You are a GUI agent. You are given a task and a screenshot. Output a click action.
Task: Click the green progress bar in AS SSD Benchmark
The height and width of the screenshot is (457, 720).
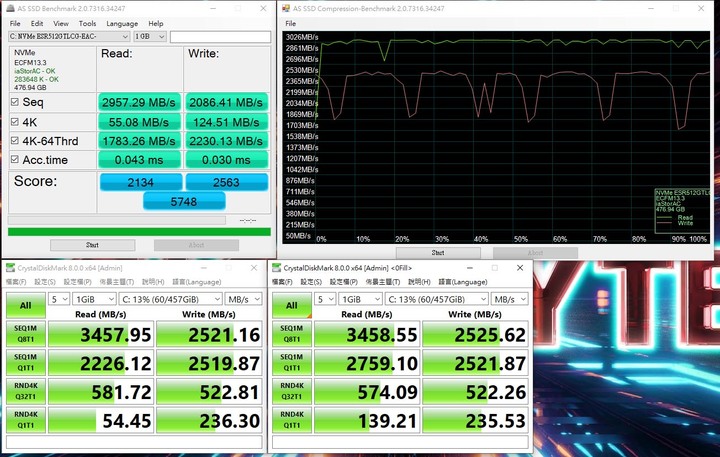click(139, 232)
